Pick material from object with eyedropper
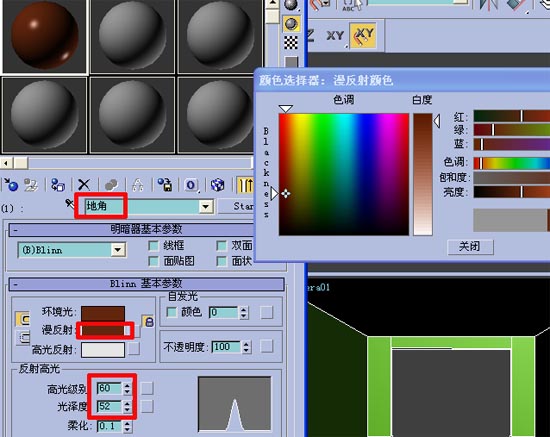The width and height of the screenshot is (550, 437). pyautogui.click(x=70, y=203)
